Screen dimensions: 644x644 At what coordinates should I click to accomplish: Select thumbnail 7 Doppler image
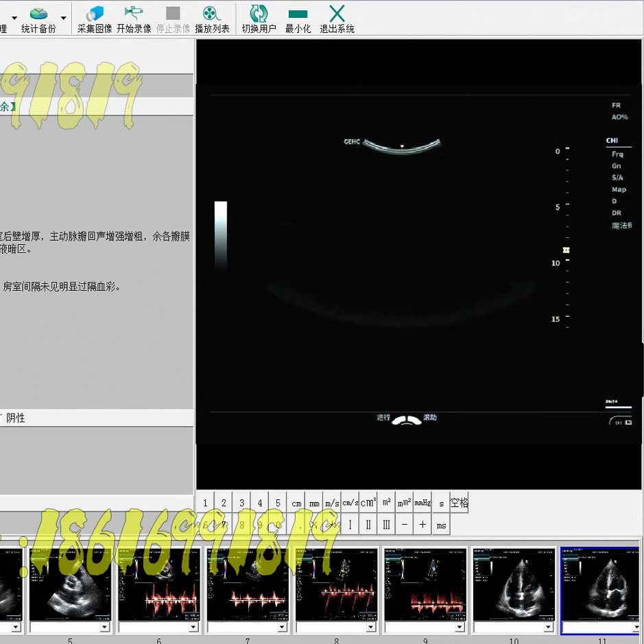(x=248, y=584)
